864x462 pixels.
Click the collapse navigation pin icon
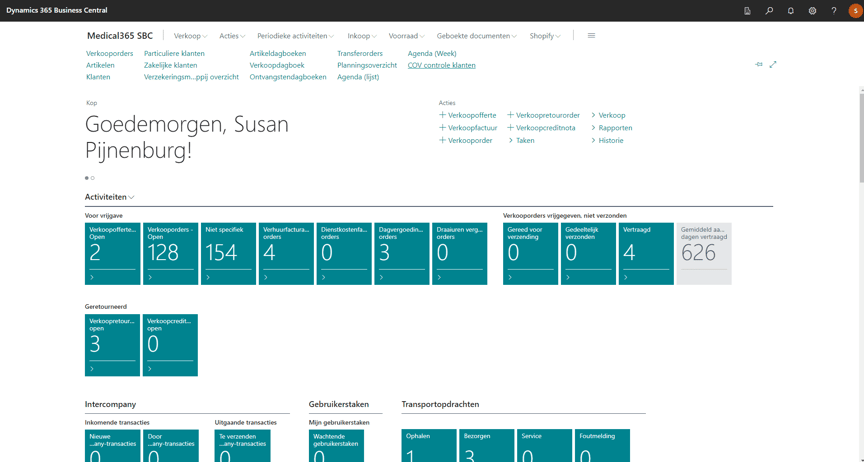pos(759,65)
